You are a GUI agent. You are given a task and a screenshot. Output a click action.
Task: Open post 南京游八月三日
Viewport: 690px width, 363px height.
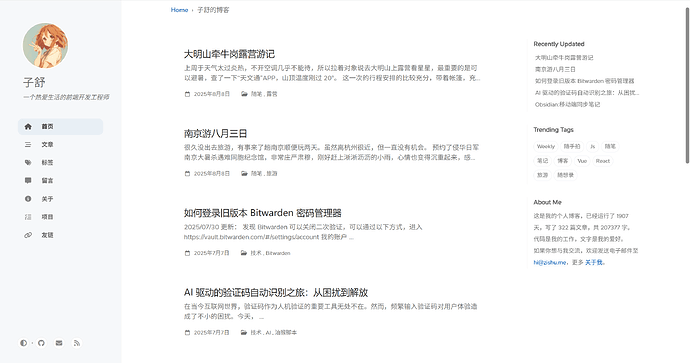215,133
